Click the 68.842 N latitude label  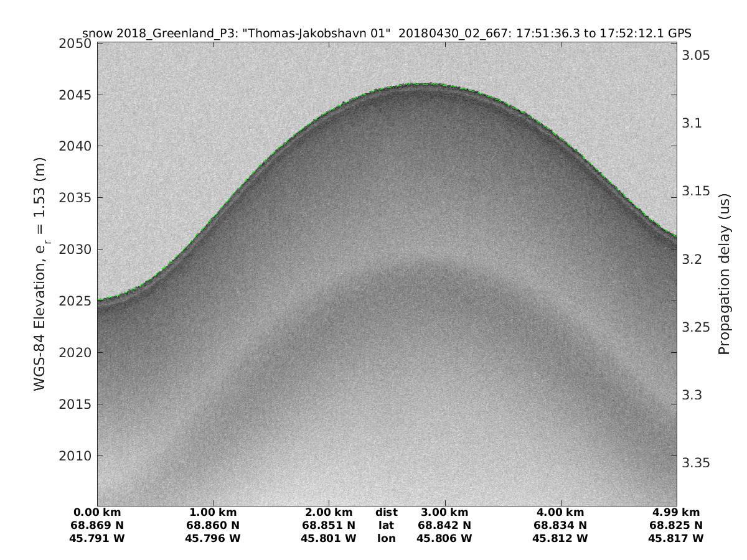pos(444,526)
